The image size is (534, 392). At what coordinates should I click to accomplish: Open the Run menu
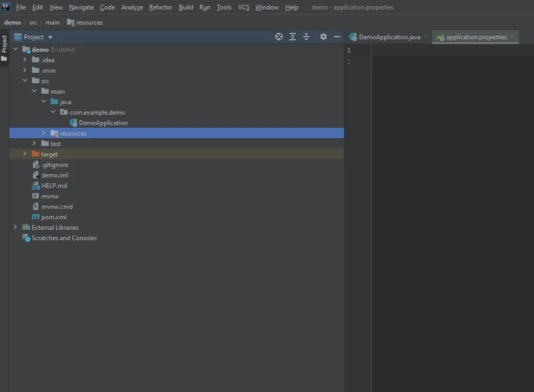coord(205,7)
